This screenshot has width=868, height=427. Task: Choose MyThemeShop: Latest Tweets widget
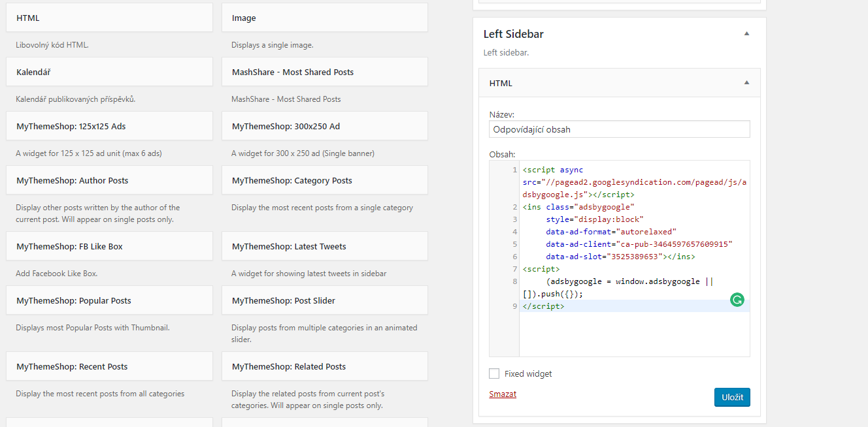pos(324,246)
